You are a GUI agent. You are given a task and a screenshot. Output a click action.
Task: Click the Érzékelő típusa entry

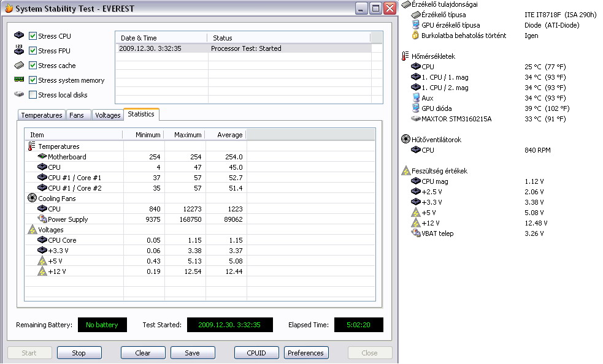pos(444,15)
